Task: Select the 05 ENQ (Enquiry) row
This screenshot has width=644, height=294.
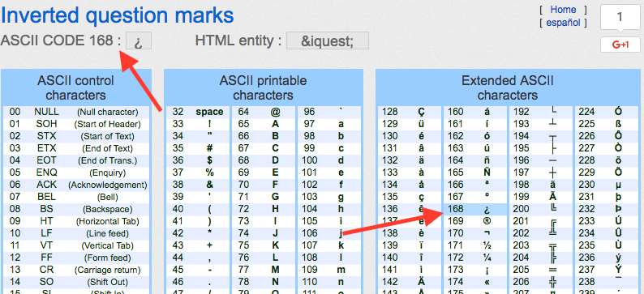Action: click(x=76, y=173)
